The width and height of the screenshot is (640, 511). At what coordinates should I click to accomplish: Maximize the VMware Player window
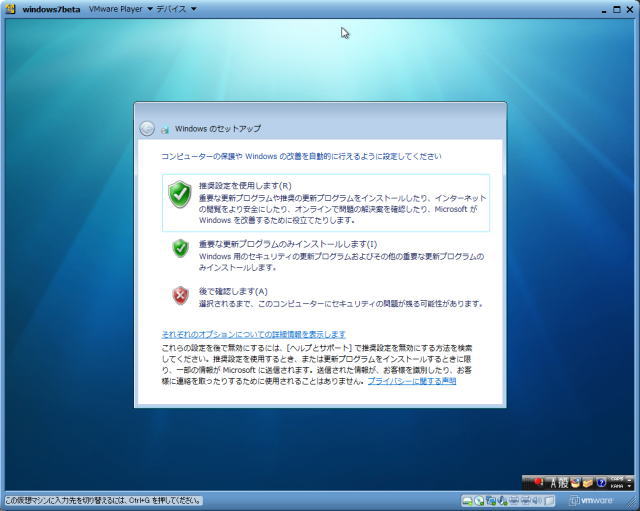(617, 9)
